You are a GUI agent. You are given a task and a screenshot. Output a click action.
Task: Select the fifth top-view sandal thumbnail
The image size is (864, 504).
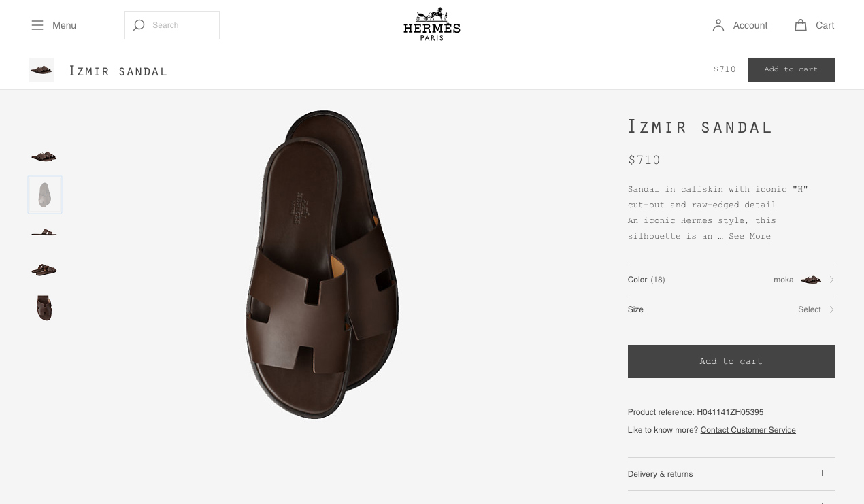tap(44, 307)
